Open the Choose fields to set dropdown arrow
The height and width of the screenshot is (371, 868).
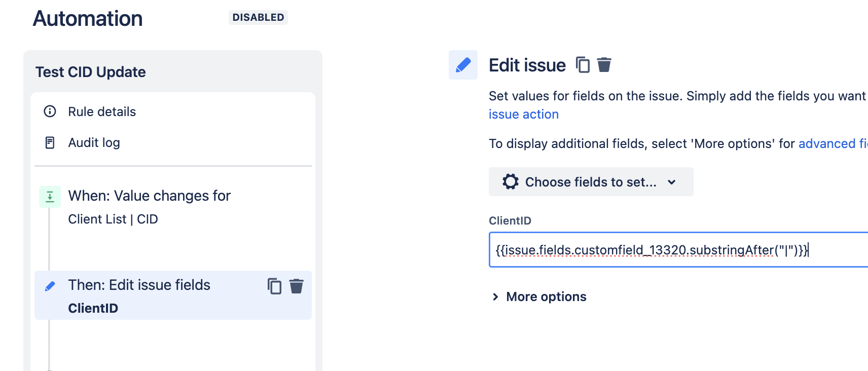672,182
